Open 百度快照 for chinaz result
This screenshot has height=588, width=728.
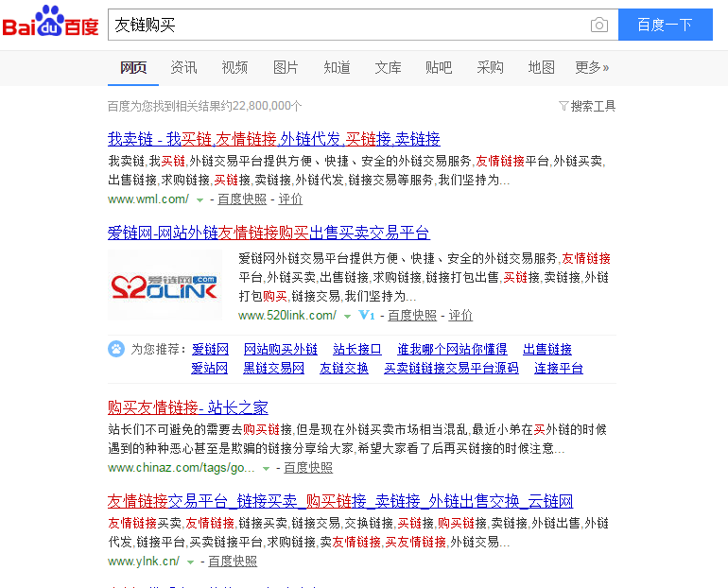pos(308,468)
